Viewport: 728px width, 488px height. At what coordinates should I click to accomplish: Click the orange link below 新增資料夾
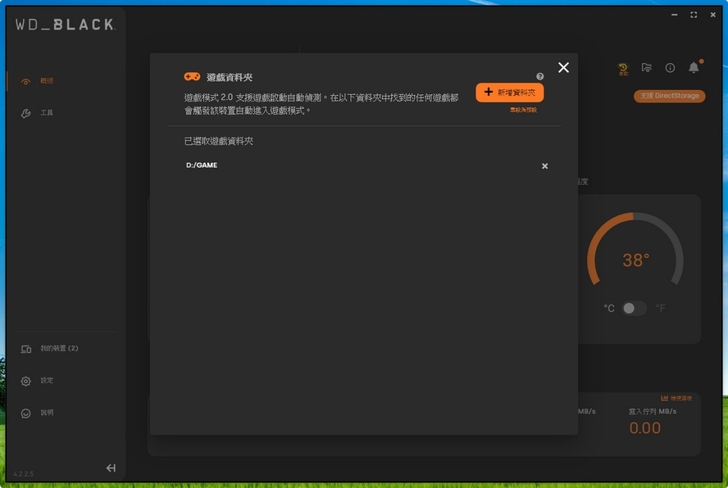(x=523, y=110)
